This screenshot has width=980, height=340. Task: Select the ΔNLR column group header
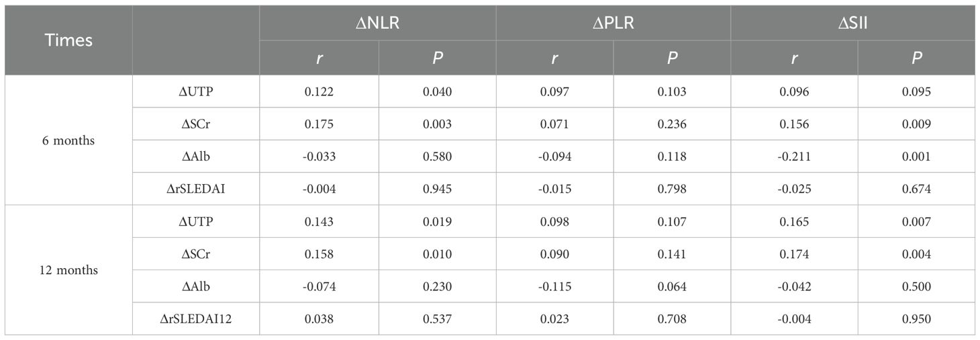(x=377, y=23)
